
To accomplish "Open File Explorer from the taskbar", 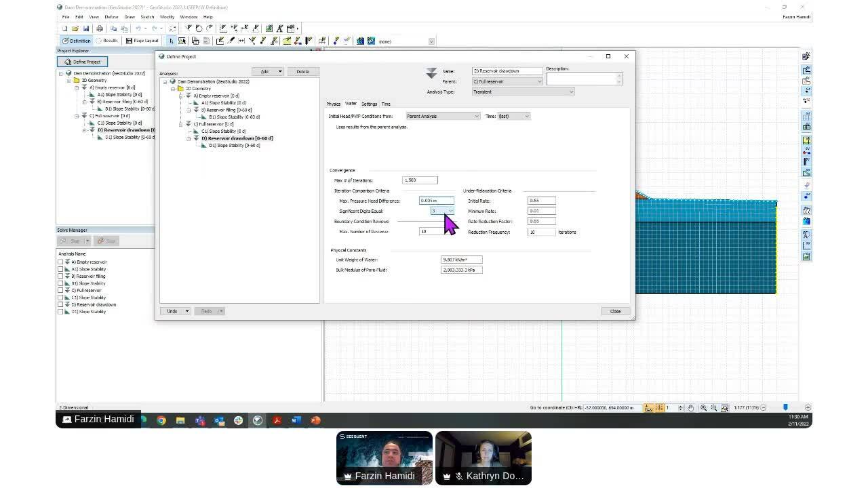I will (x=180, y=420).
